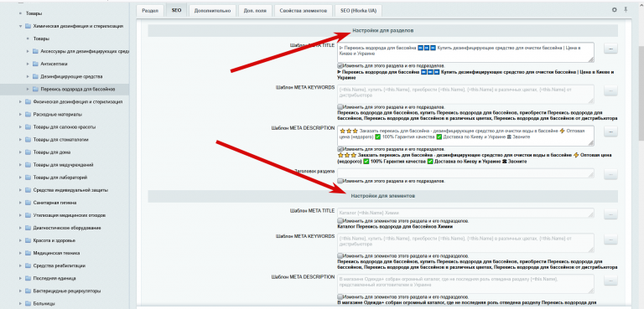This screenshot has height=309, width=644.
Task: Click Настройки для разделов section header
Action: click(382, 30)
